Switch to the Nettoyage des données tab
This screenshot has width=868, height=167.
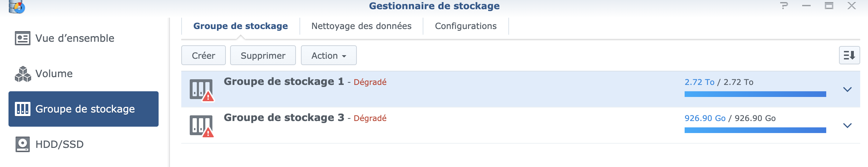coord(361,26)
